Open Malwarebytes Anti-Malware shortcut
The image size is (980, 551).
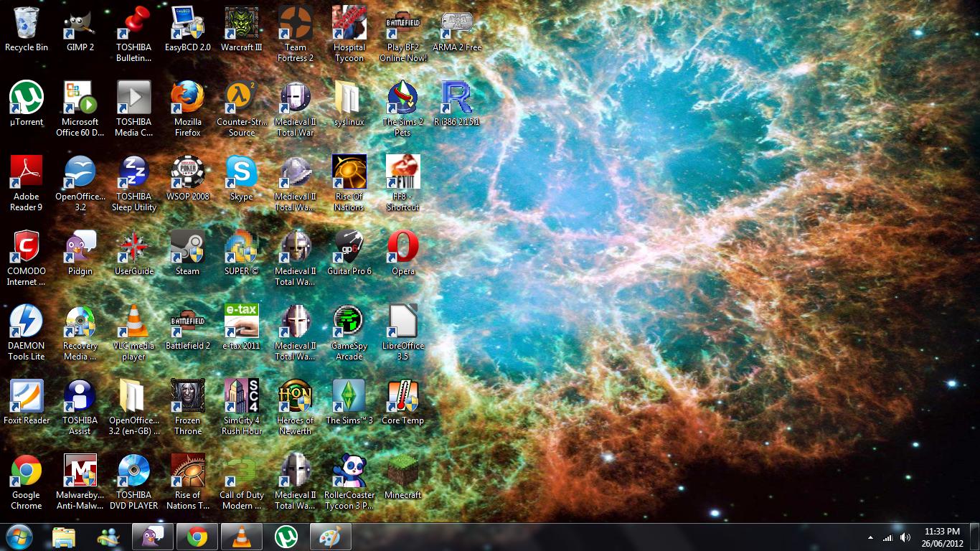(80, 482)
